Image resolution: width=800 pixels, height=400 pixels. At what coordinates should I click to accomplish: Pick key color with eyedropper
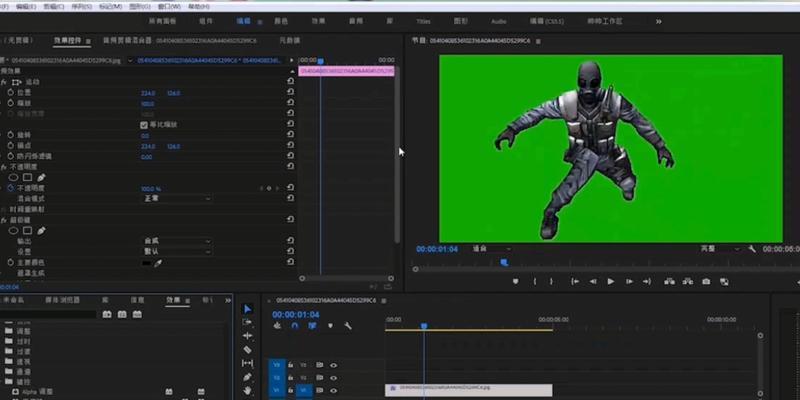point(158,263)
